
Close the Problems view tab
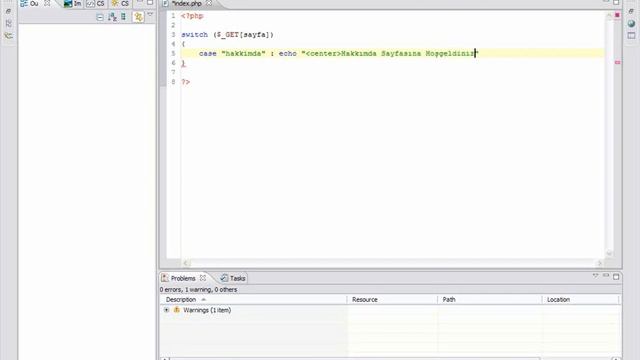point(203,278)
